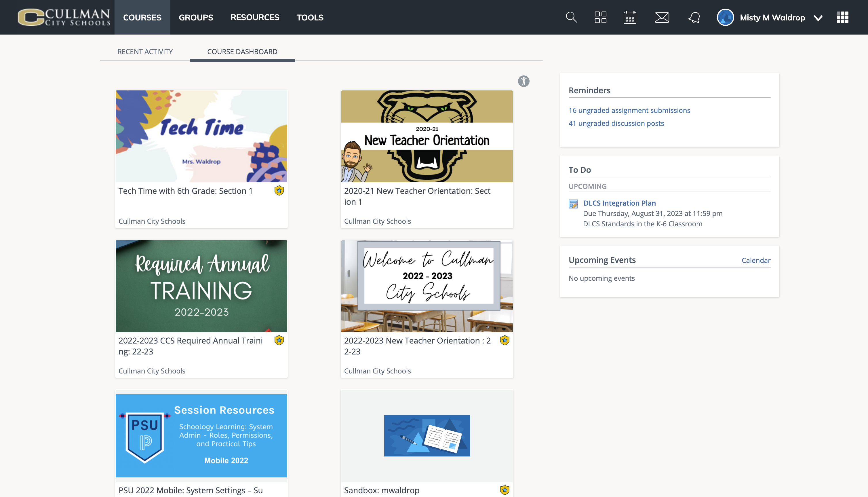Open Welcome to Cullman City Schools thumbnail
Viewport: 868px width, 497px height.
point(427,286)
